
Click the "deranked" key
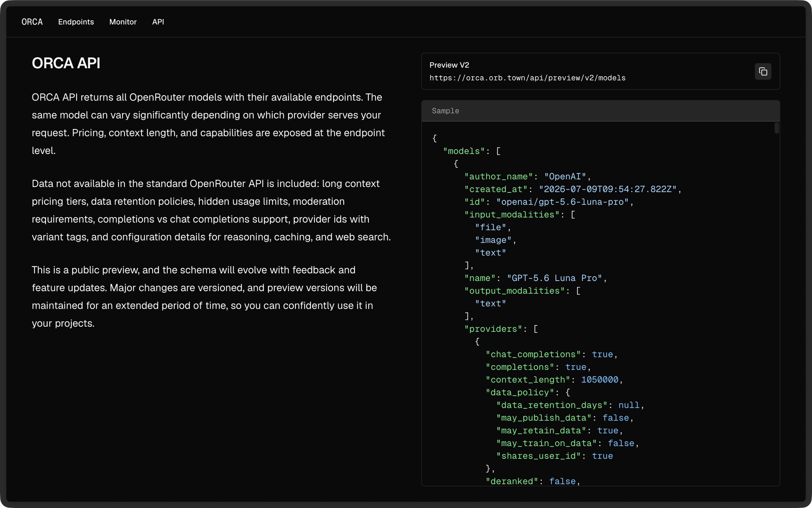[x=512, y=481]
